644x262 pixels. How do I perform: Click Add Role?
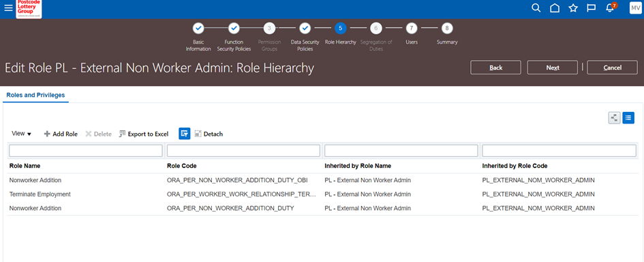point(61,134)
